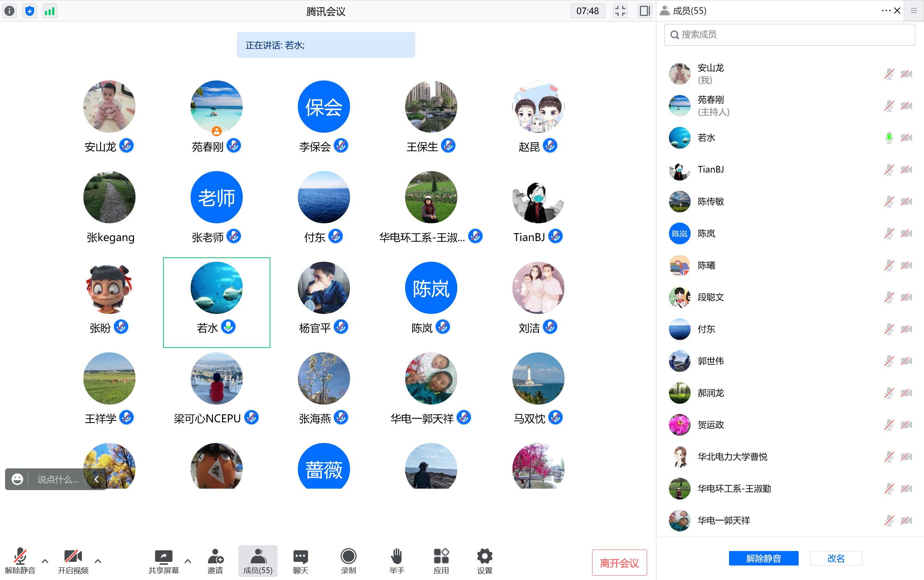The width and height of the screenshot is (924, 580).
Task: Select 贺运政 row in member list
Action: pyautogui.click(x=790, y=424)
